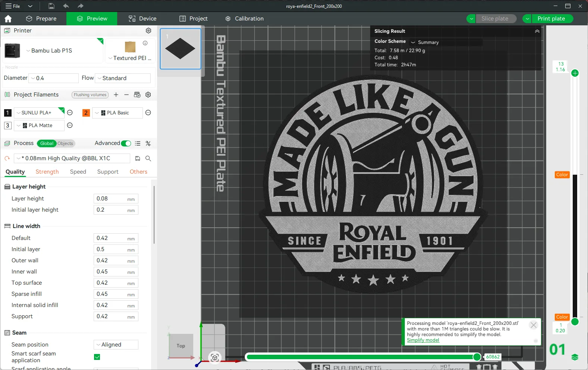
Task: Open project filaments settings gear
Action: tap(148, 95)
